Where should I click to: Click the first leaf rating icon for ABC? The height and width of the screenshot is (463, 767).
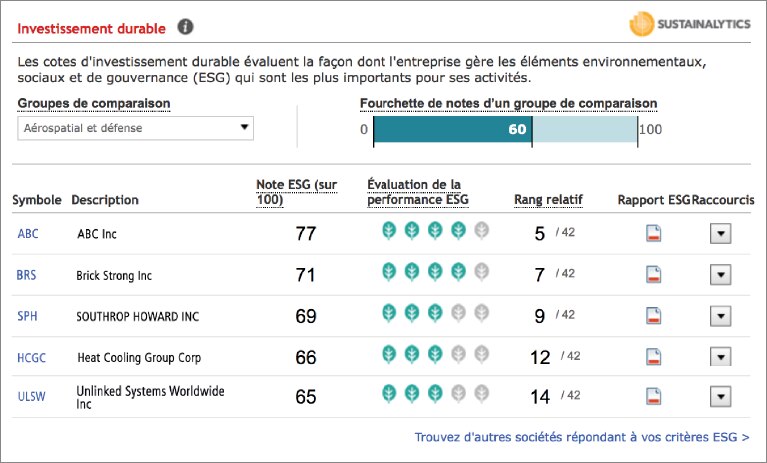pyautogui.click(x=389, y=230)
